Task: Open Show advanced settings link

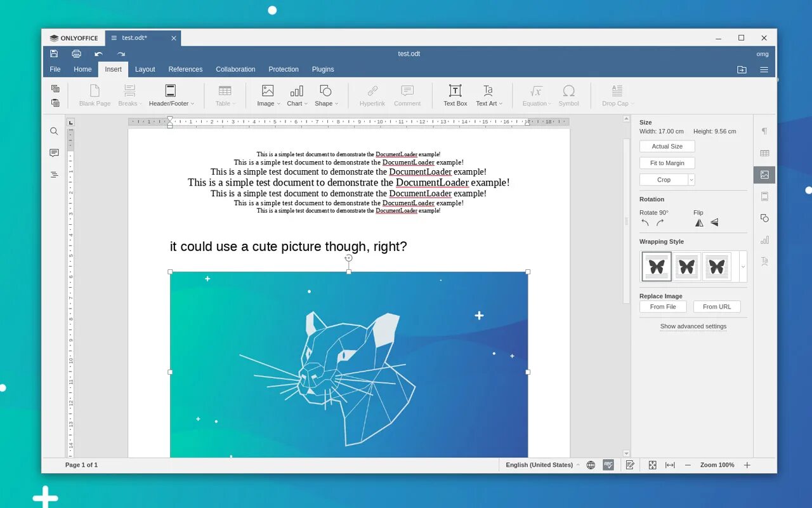Action: click(693, 326)
